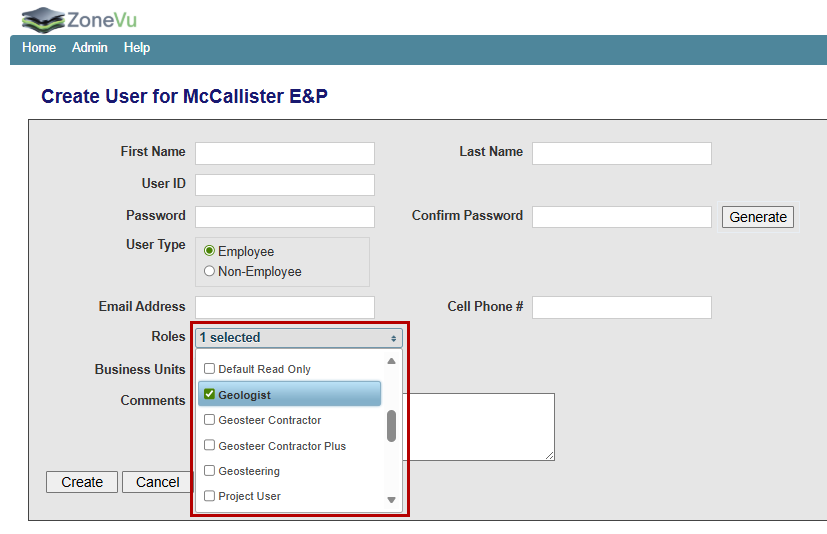Check the Geosteering role

(209, 470)
